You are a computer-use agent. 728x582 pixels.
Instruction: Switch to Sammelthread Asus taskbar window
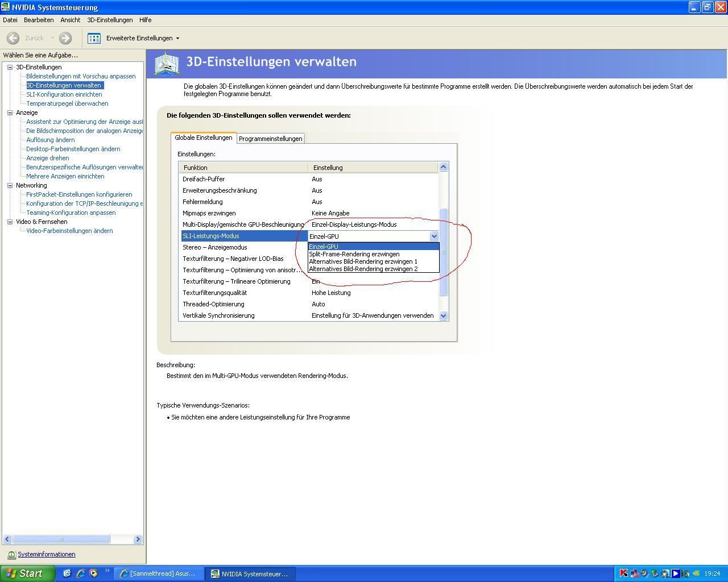pos(160,574)
